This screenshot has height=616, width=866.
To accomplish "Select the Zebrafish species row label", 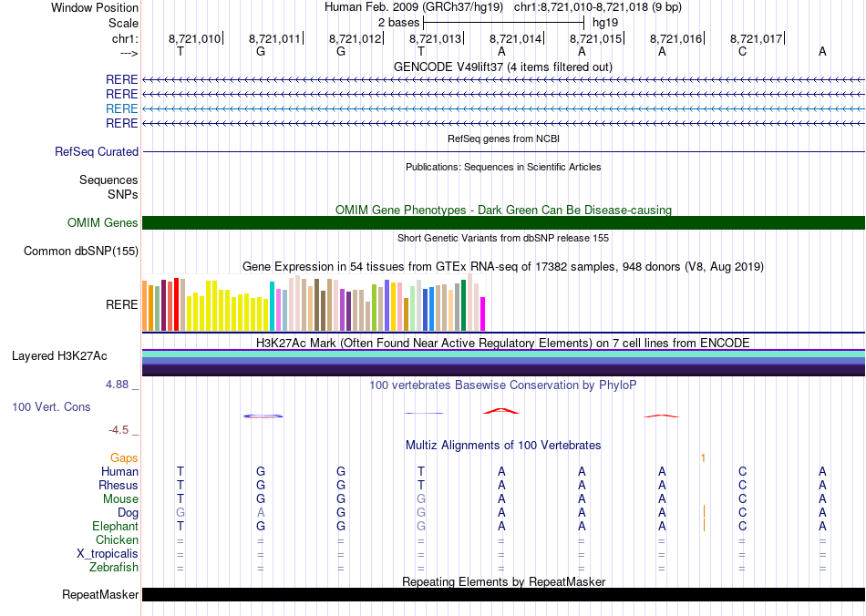I will pos(114,568).
